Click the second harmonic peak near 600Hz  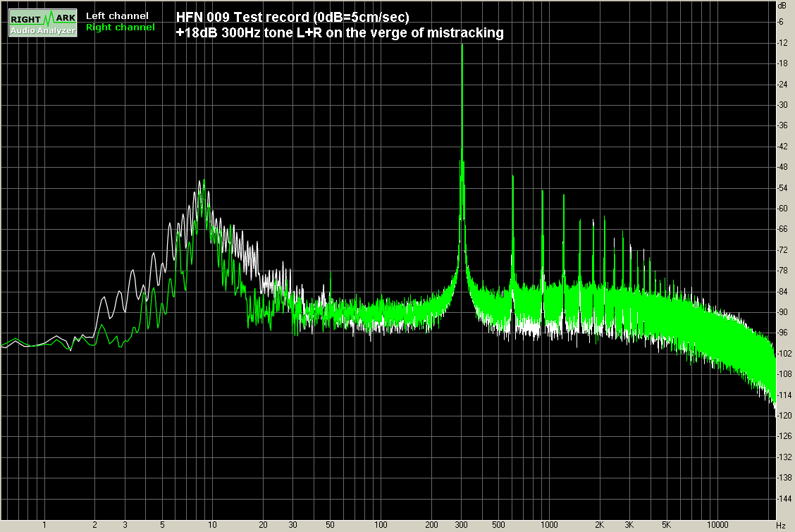(x=513, y=178)
